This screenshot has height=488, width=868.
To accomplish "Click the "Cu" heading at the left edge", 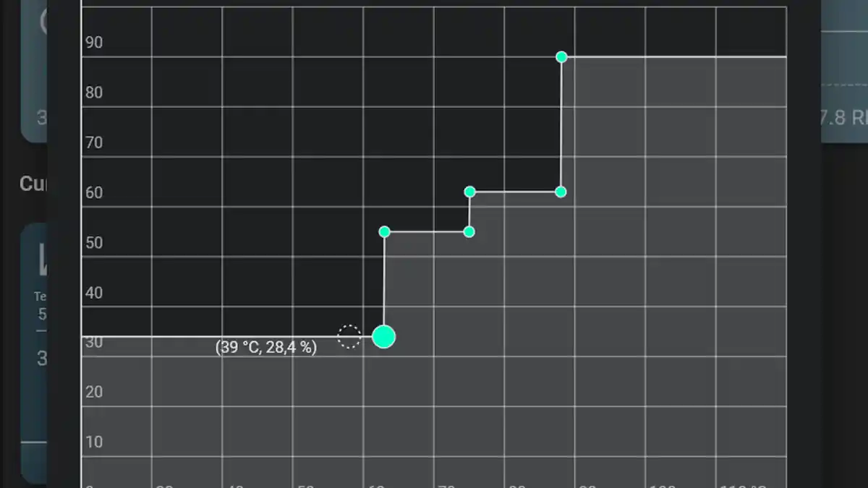I will pyautogui.click(x=33, y=184).
